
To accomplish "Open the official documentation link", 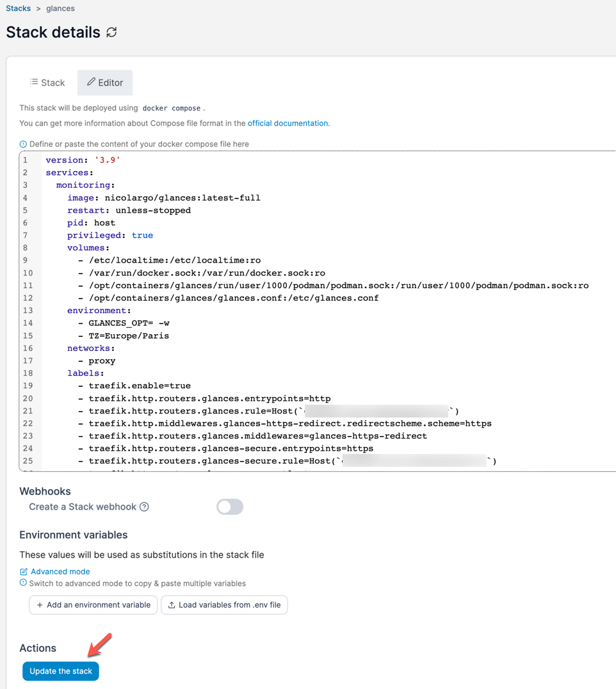I will coord(288,124).
